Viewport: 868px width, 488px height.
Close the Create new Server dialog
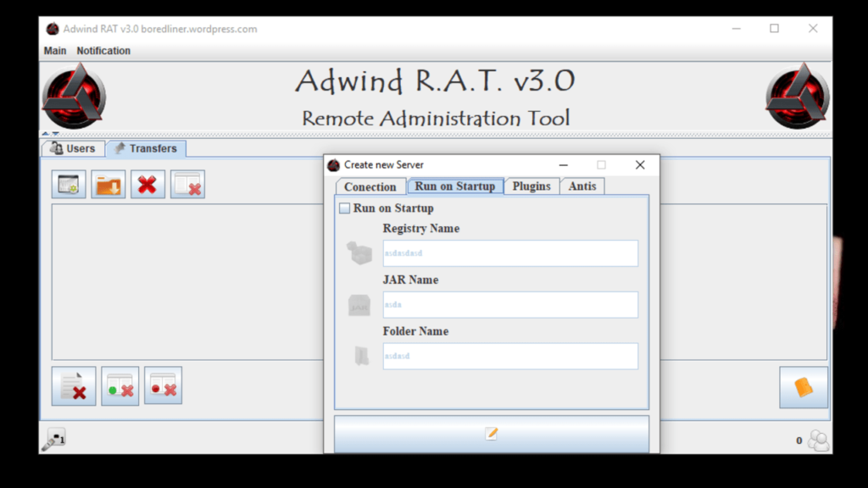click(x=640, y=165)
